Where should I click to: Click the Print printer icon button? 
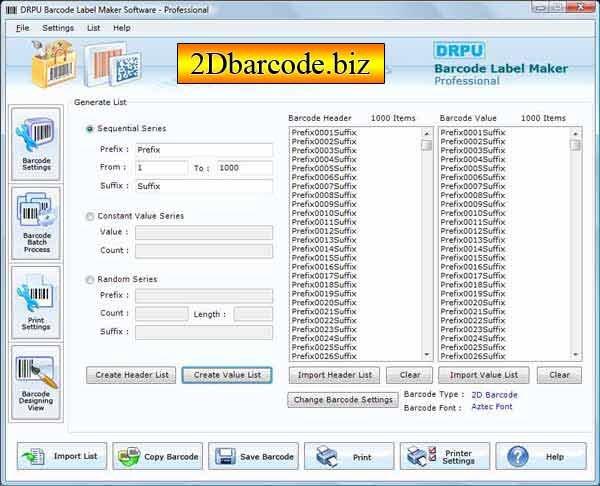coord(349,456)
